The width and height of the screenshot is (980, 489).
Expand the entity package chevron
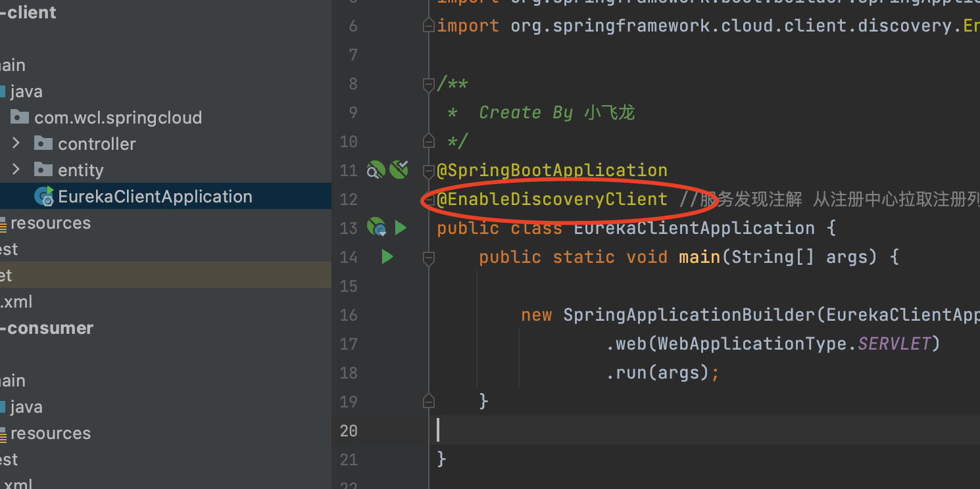click(16, 170)
